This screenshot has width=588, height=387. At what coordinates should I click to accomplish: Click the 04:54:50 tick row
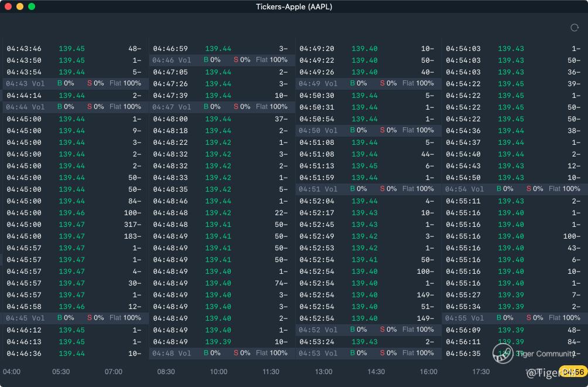click(x=515, y=178)
